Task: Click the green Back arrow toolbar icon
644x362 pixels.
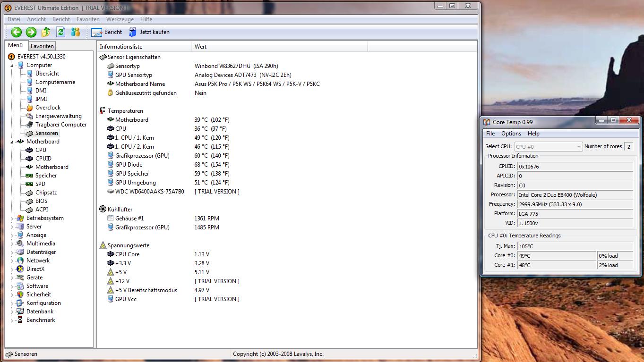Action: [x=17, y=32]
